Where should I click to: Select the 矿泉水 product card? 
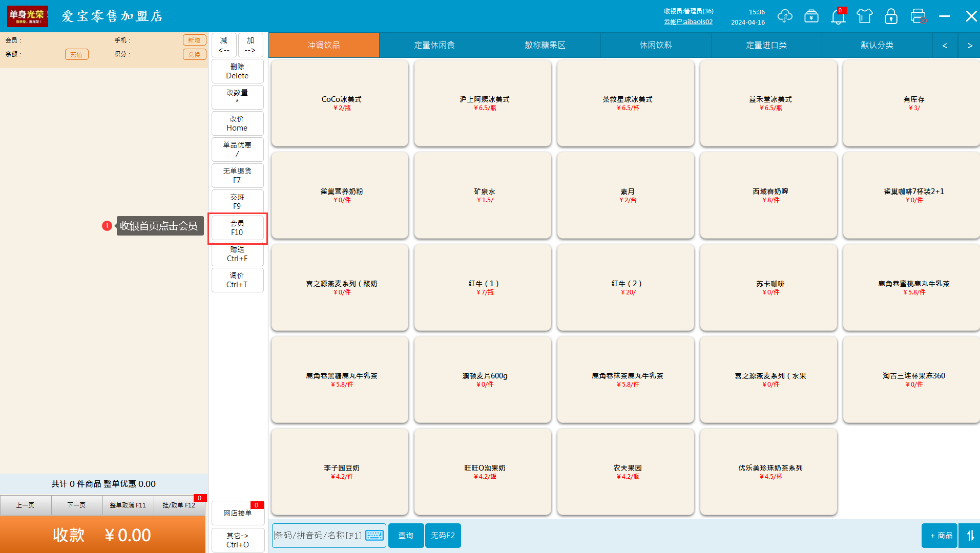click(483, 195)
